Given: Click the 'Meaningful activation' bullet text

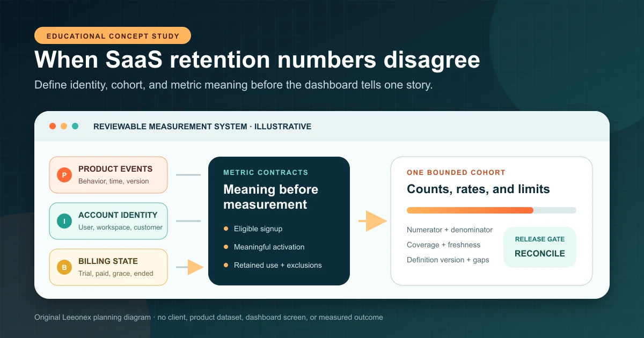Looking at the screenshot, I should (x=269, y=247).
